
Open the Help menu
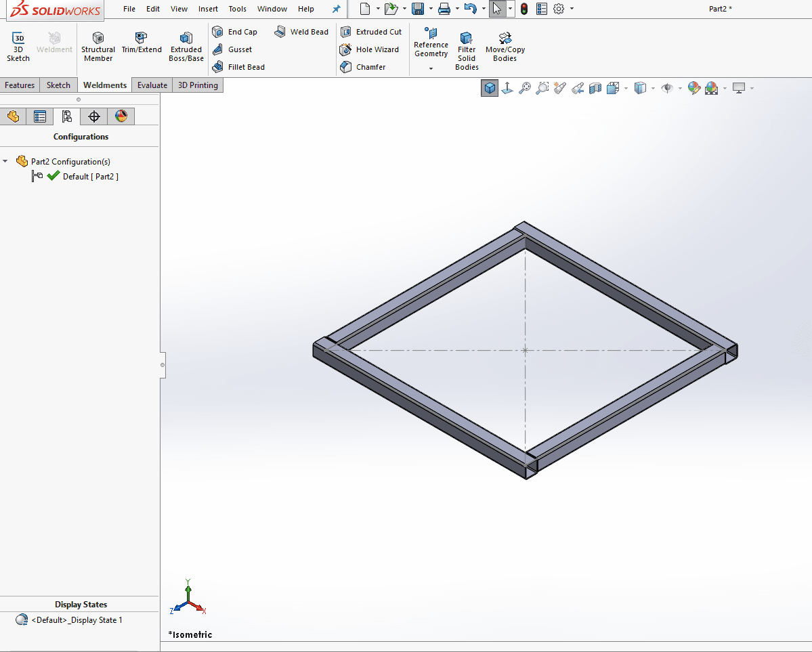[305, 9]
